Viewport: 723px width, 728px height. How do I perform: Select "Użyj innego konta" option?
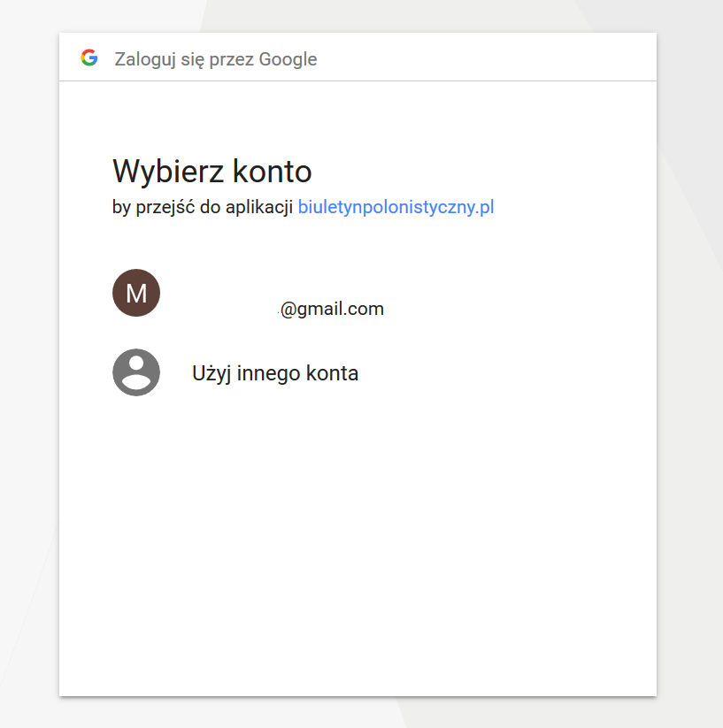(x=274, y=373)
